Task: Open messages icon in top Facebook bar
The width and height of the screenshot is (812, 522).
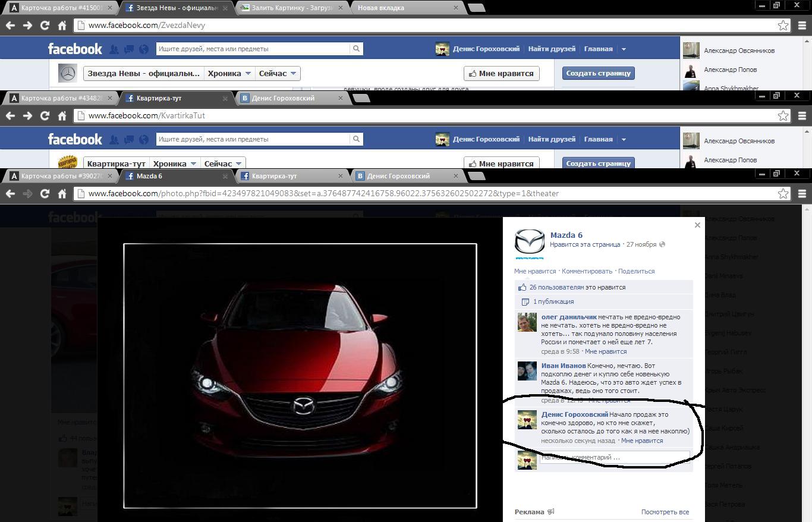Action: click(x=128, y=49)
